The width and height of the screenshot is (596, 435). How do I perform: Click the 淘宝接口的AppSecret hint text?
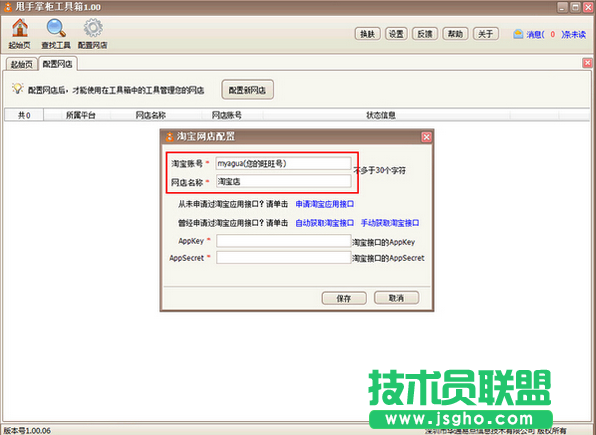pos(388,258)
